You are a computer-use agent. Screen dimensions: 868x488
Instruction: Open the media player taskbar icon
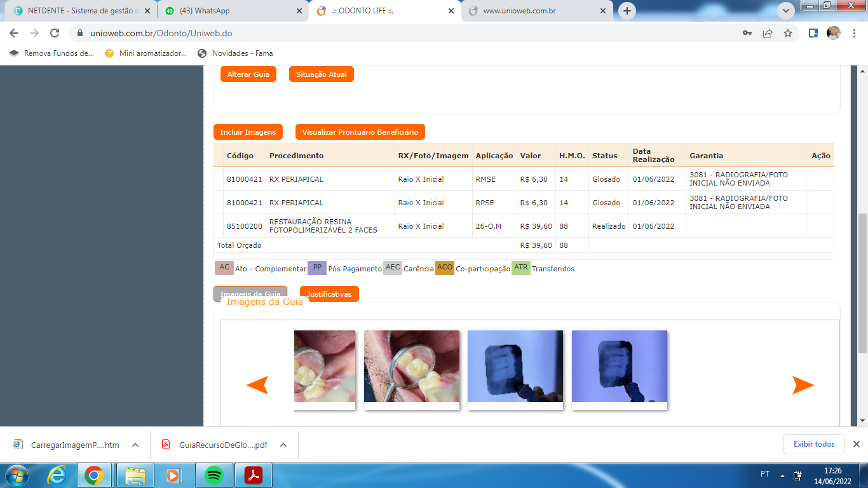[173, 475]
